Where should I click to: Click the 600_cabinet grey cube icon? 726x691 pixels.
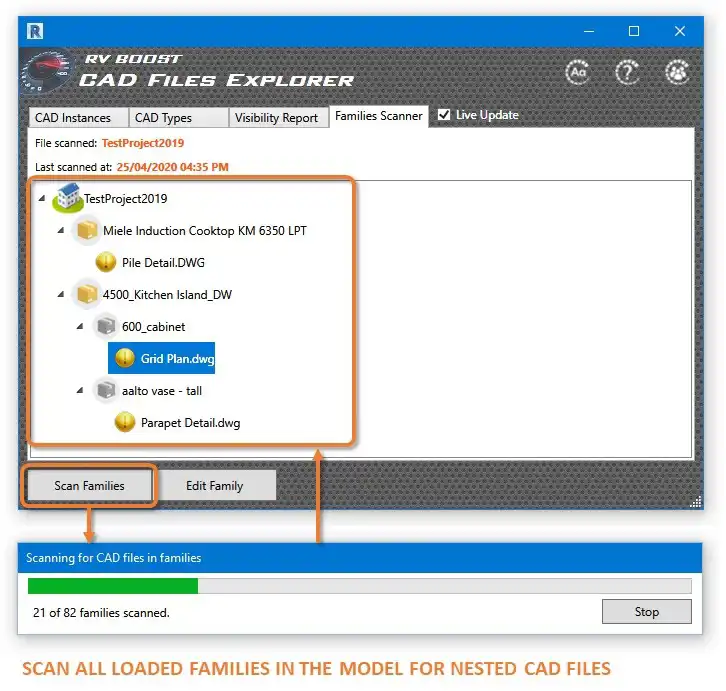pyautogui.click(x=106, y=326)
